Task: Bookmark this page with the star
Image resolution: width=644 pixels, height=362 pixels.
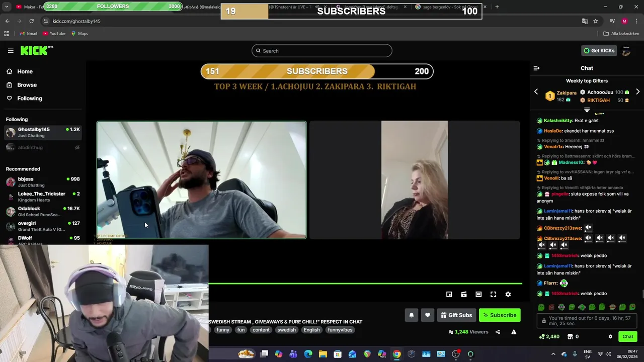Action: pos(596,21)
